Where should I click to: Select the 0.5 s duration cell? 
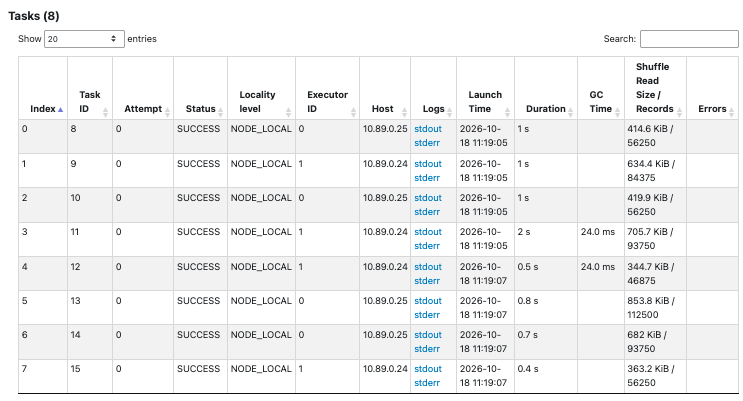pyautogui.click(x=546, y=274)
